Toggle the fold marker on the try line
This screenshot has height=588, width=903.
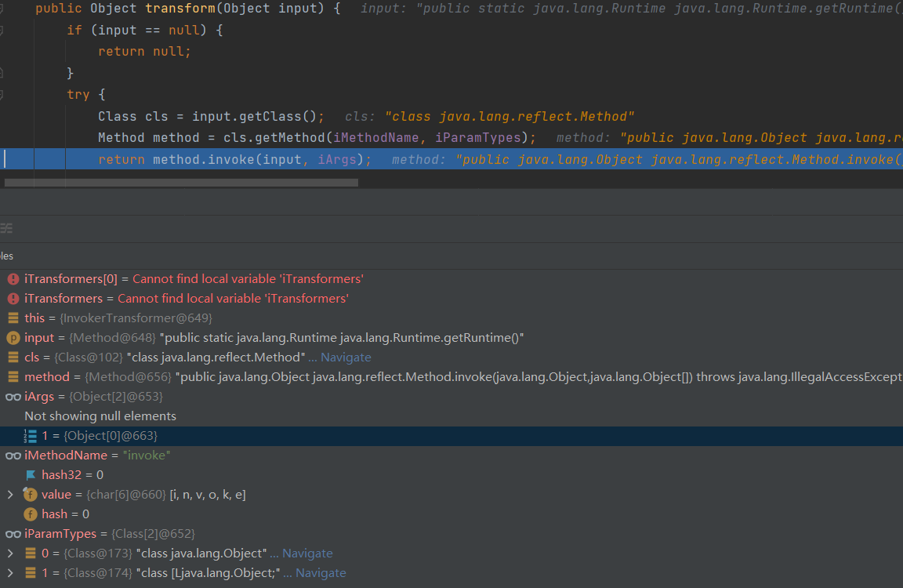point(2,94)
